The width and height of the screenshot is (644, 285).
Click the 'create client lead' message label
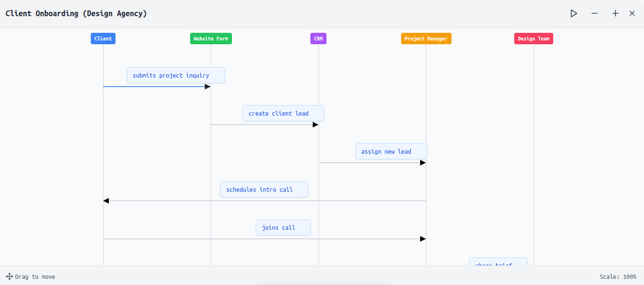coord(283,113)
